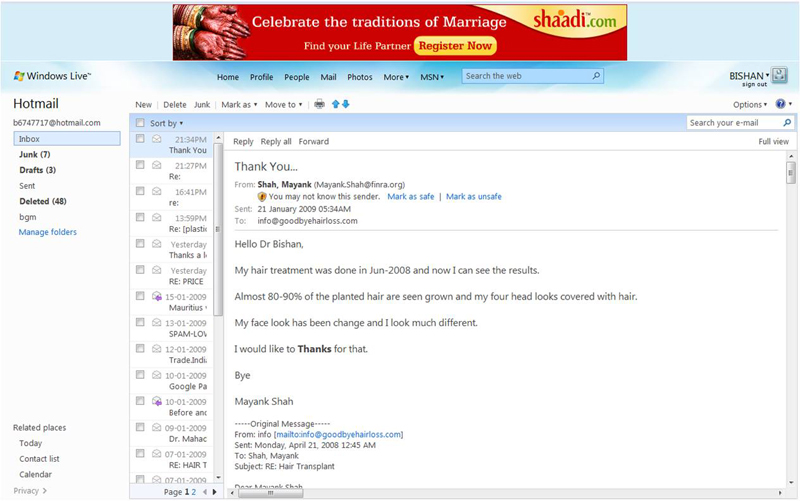This screenshot has width=800, height=501.
Task: Go to next message with down arrow
Action: tap(346, 104)
